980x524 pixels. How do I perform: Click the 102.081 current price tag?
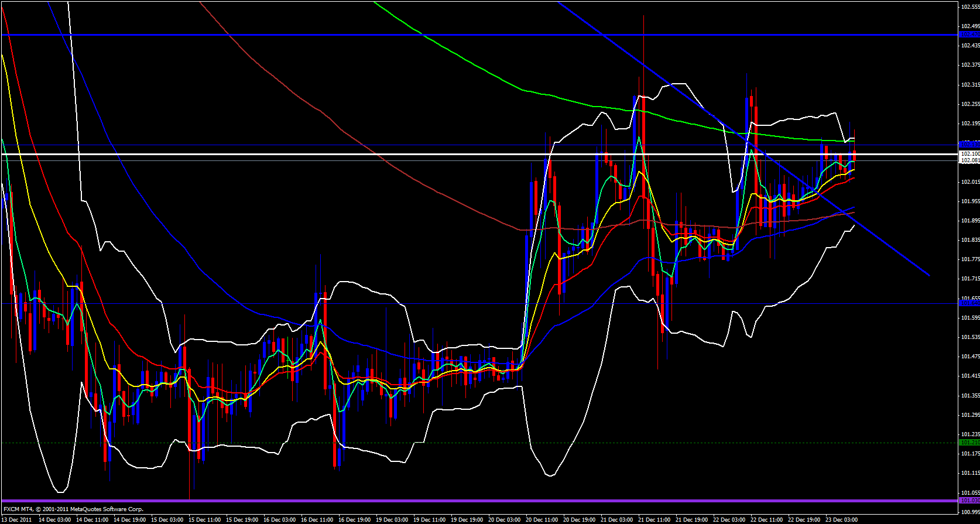pos(969,160)
